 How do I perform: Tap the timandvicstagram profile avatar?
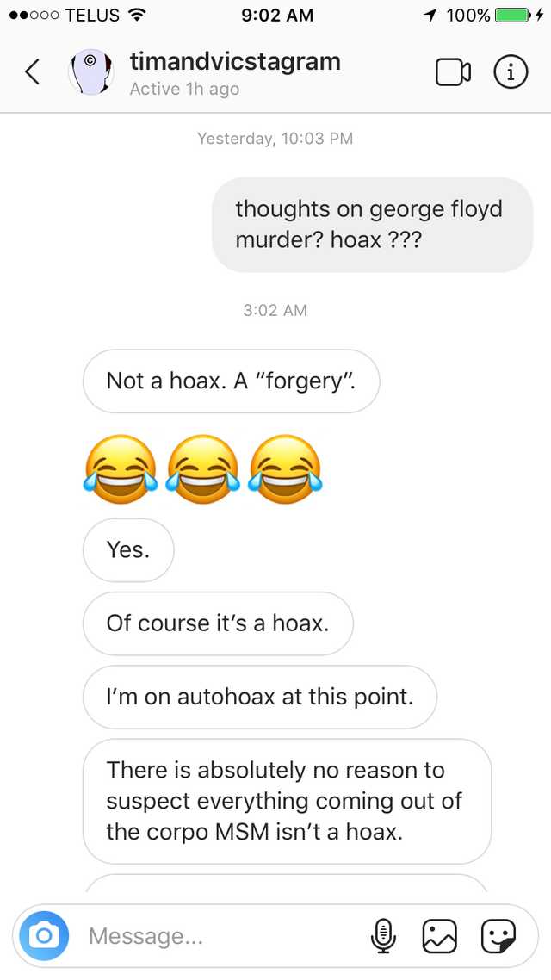(91, 72)
